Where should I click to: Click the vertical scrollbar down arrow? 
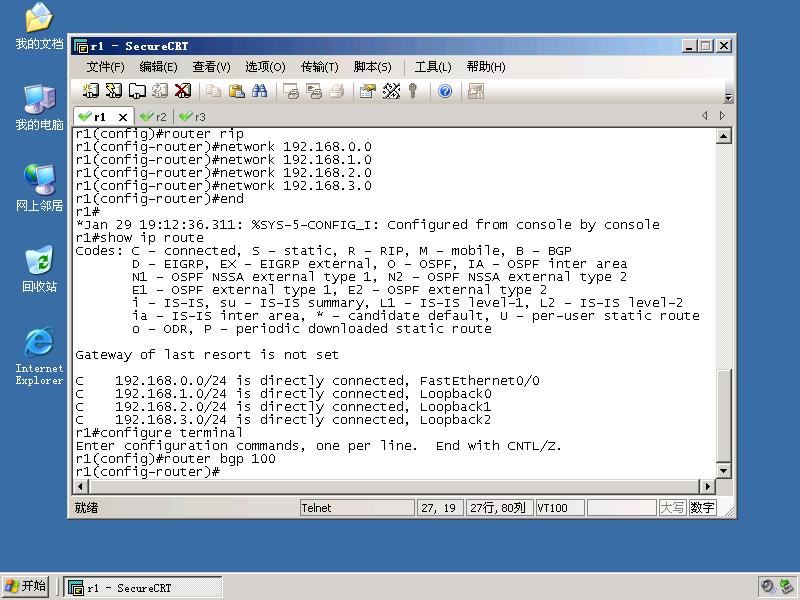coord(724,470)
